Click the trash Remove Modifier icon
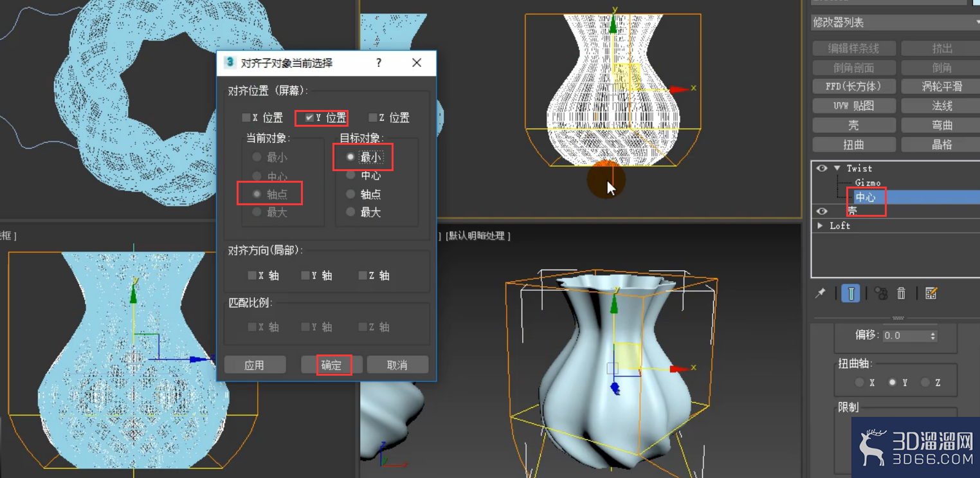Image resolution: width=980 pixels, height=478 pixels. (901, 293)
